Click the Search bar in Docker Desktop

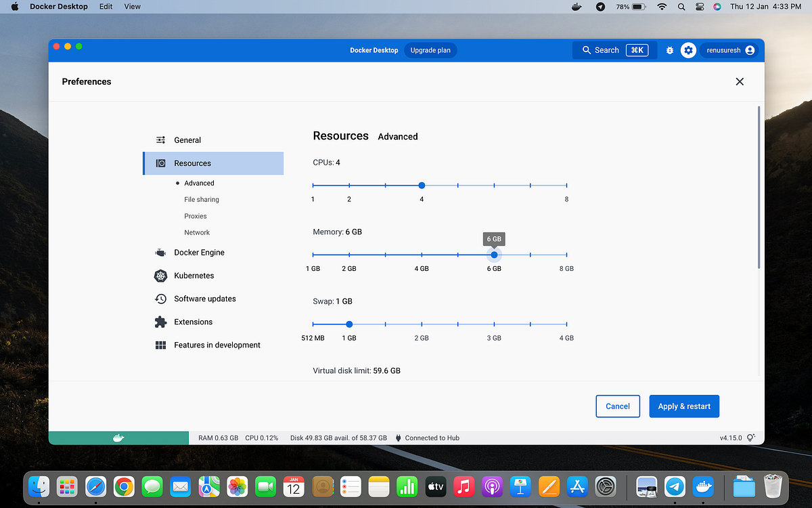[x=614, y=50]
